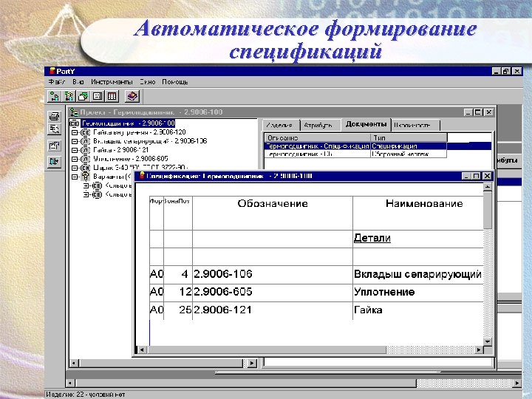
Task: Maximize the Спецификация window
Action: (x=477, y=176)
